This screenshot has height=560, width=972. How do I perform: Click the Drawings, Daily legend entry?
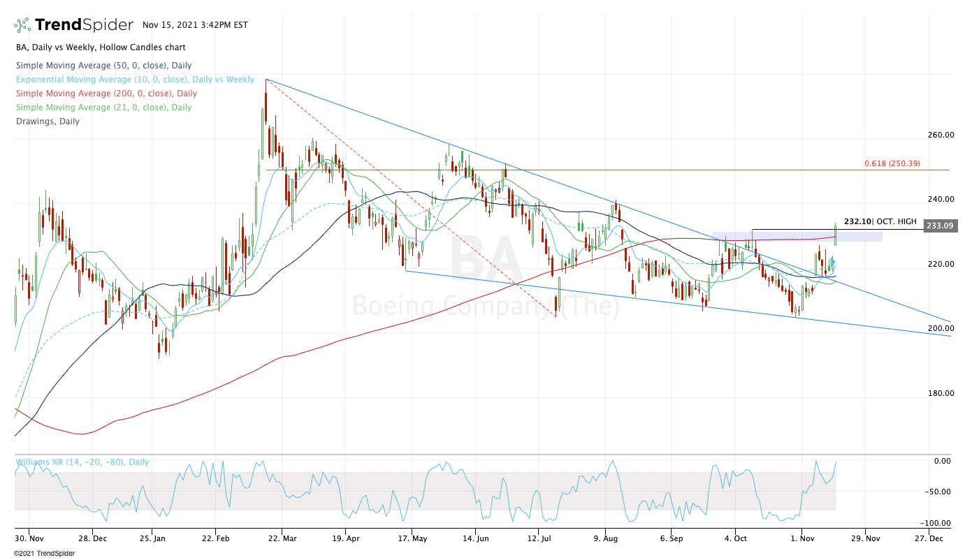pos(46,121)
